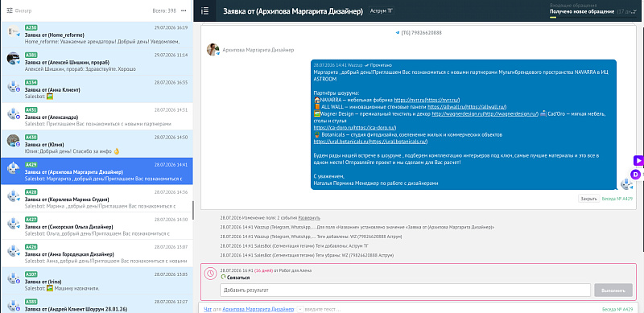The width and height of the screenshot is (644, 313).
Task: Click the A429 badge in selected row
Action: pos(31,165)
